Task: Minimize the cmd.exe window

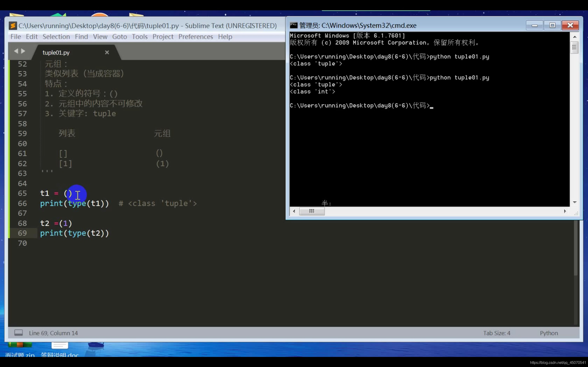Action: point(534,25)
